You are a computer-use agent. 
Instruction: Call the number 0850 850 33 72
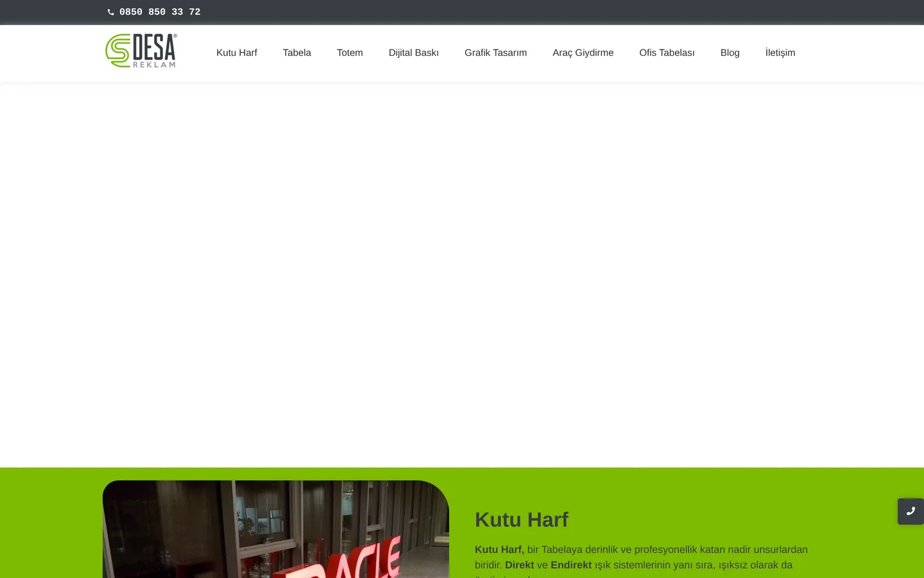pyautogui.click(x=160, y=12)
